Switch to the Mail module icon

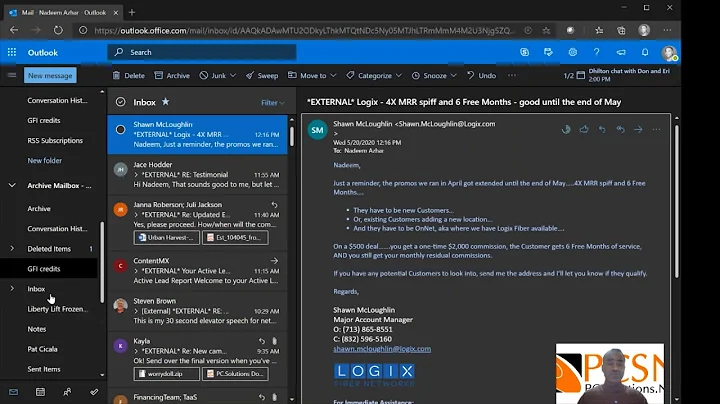(13, 392)
